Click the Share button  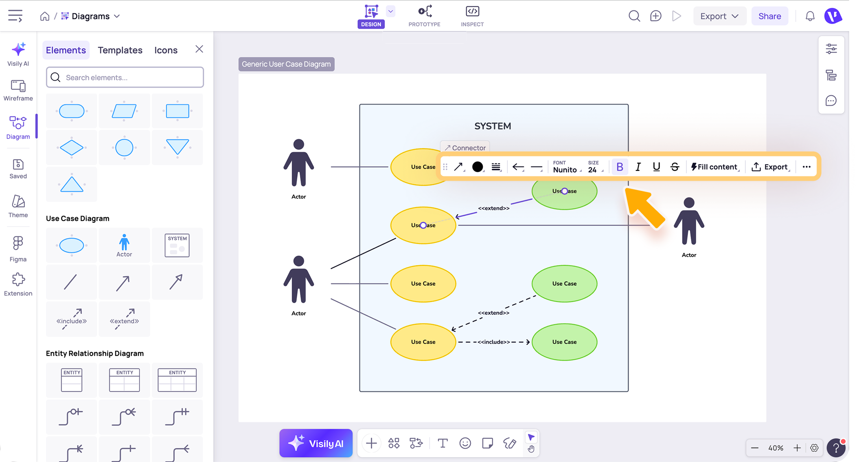pos(770,16)
